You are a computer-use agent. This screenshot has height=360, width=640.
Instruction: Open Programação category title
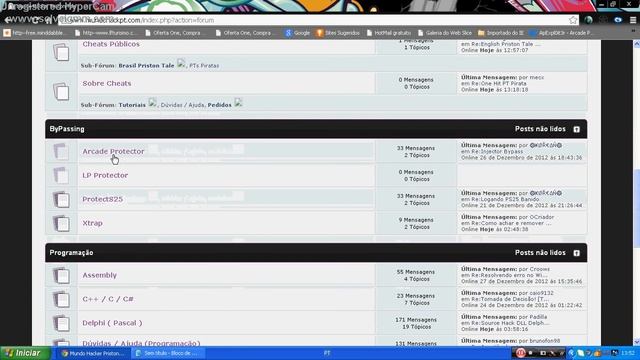tap(71, 253)
